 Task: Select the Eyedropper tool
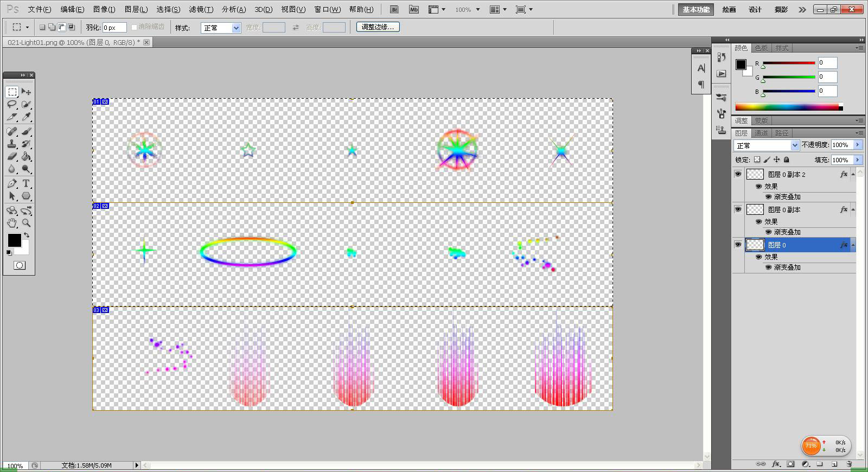[26, 117]
